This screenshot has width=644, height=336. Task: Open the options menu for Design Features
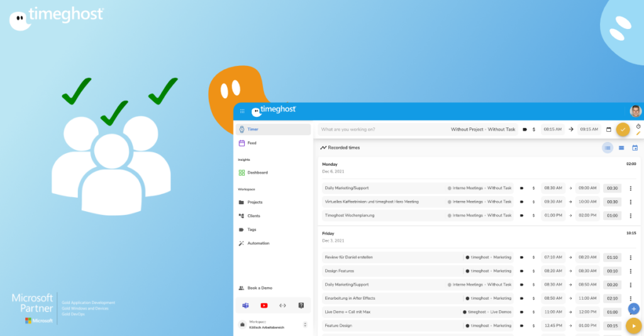click(630, 271)
